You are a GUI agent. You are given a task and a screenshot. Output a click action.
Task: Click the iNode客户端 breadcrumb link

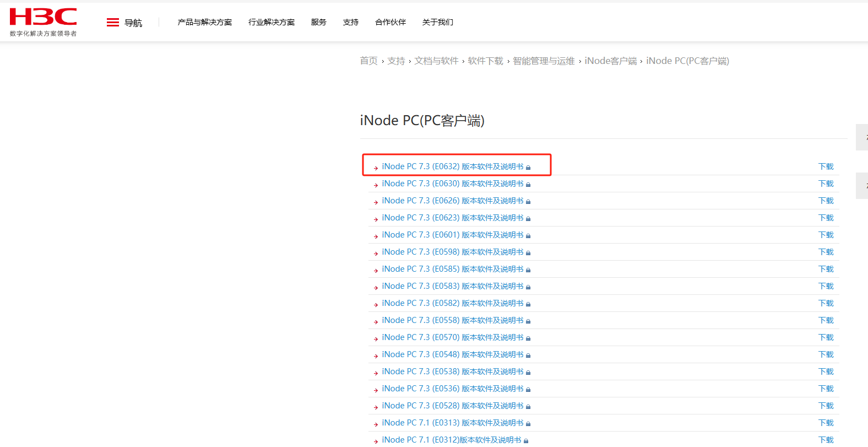pos(611,61)
